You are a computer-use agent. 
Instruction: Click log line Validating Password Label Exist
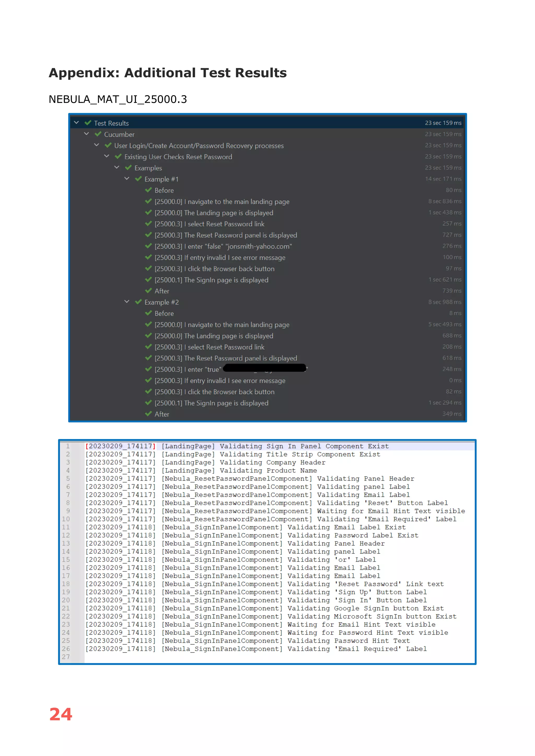(252, 535)
